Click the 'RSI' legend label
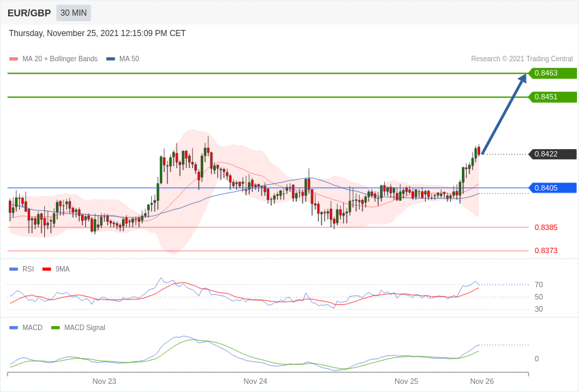579x392 pixels. click(x=28, y=269)
